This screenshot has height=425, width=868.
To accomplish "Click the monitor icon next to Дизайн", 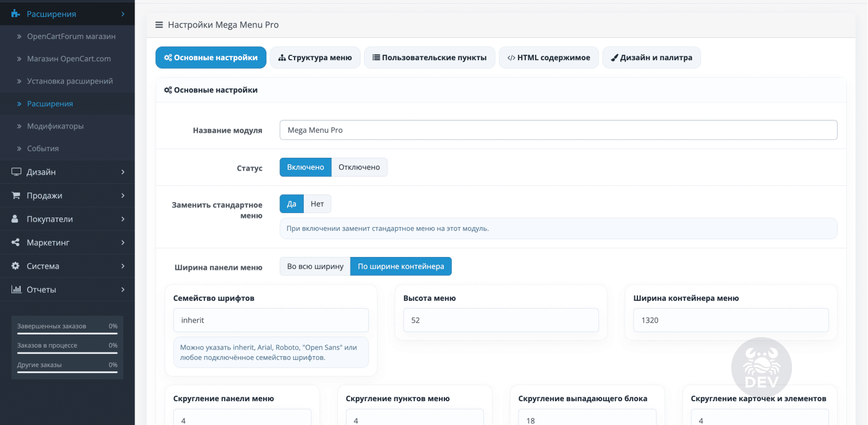I will [x=16, y=172].
